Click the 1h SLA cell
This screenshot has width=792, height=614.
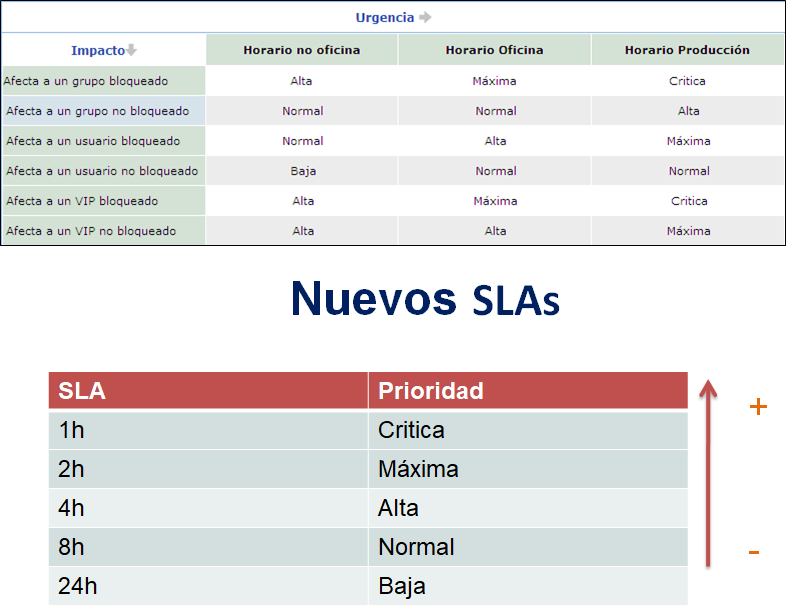pyautogui.click(x=72, y=430)
